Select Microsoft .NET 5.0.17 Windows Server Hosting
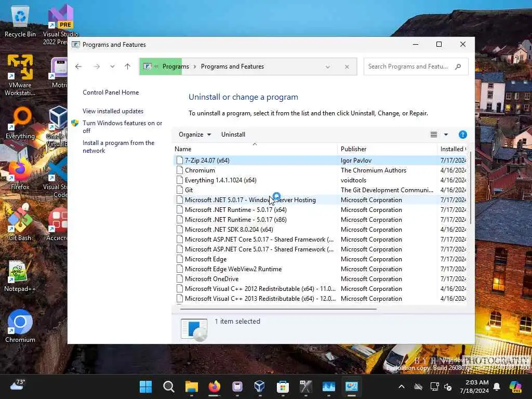This screenshot has height=399, width=532. point(320,199)
